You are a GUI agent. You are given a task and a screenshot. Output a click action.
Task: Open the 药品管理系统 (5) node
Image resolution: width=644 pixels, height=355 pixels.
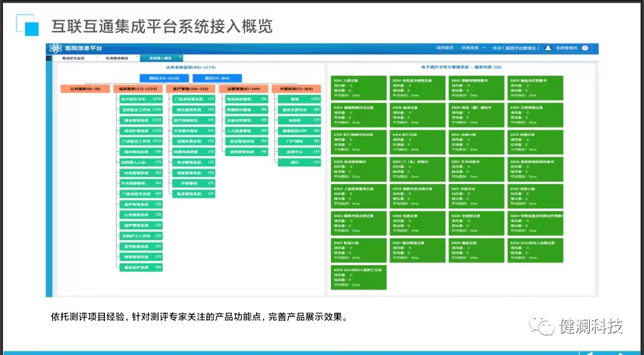coord(246,141)
